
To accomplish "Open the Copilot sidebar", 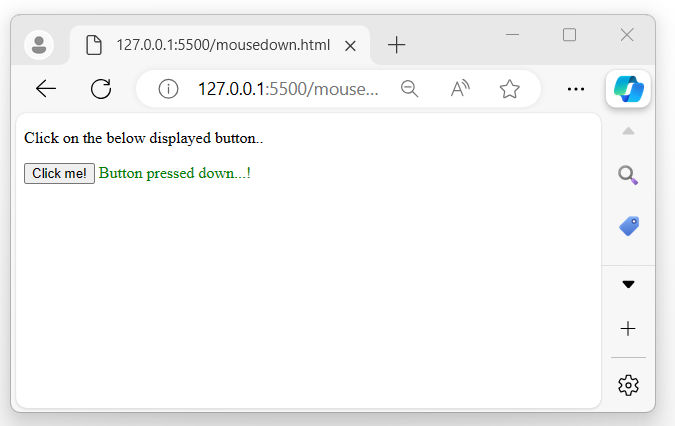I will point(629,89).
